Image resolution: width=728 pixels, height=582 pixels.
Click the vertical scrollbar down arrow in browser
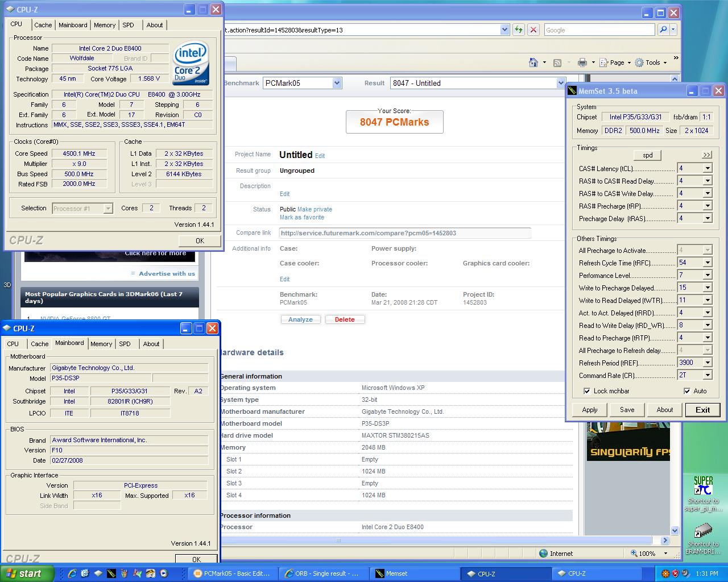pyautogui.click(x=675, y=530)
